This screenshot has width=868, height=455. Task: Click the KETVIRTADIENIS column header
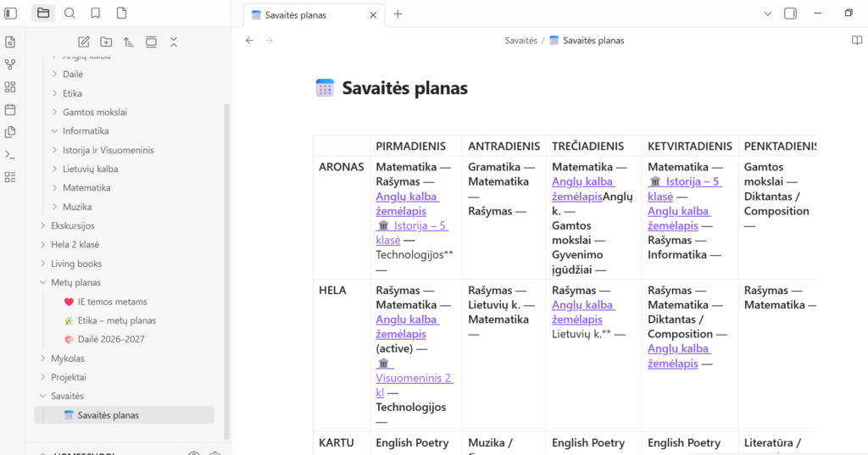pyautogui.click(x=690, y=146)
